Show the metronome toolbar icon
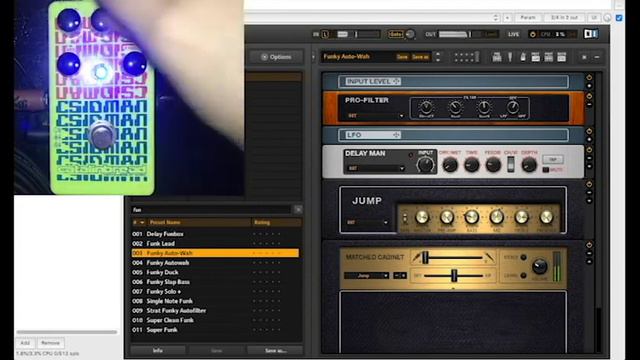The image size is (640, 360). coord(523,57)
